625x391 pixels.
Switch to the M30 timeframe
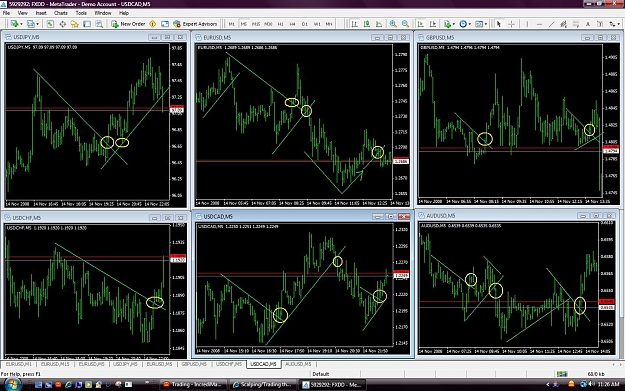tap(268, 24)
